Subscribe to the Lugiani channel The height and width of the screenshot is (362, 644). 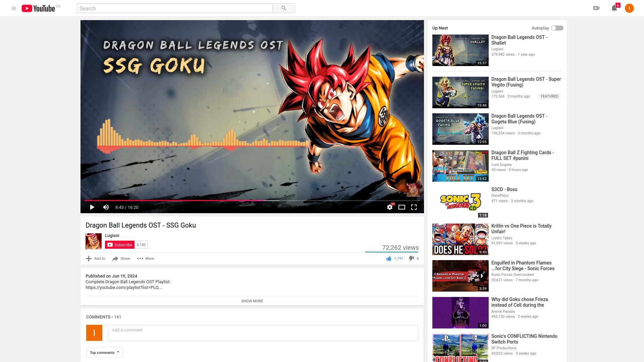point(120,245)
